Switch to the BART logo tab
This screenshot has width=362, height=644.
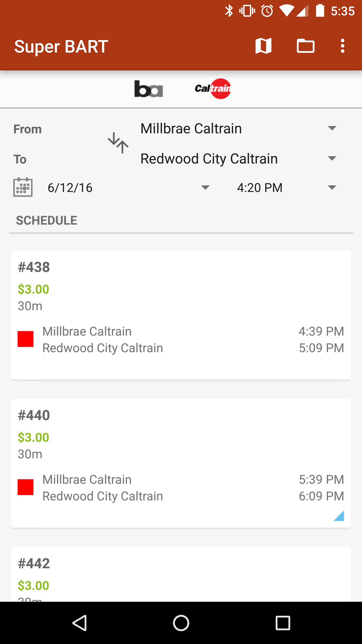[x=149, y=89]
